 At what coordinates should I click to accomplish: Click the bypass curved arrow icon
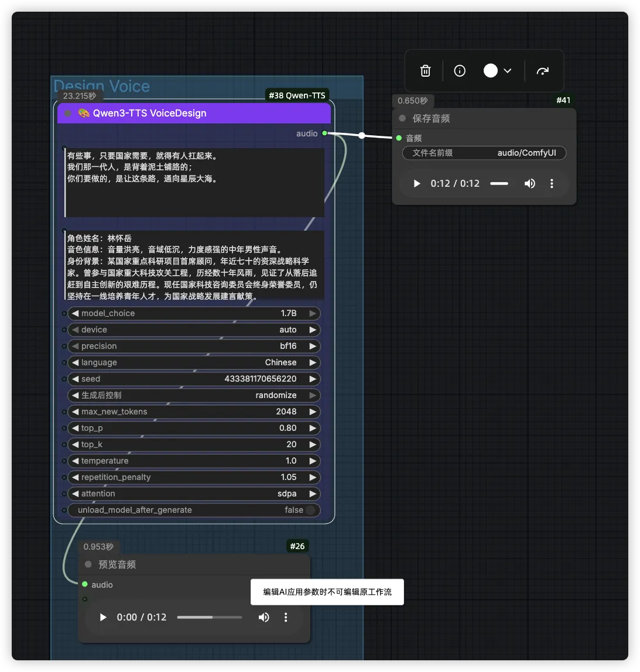tap(543, 71)
